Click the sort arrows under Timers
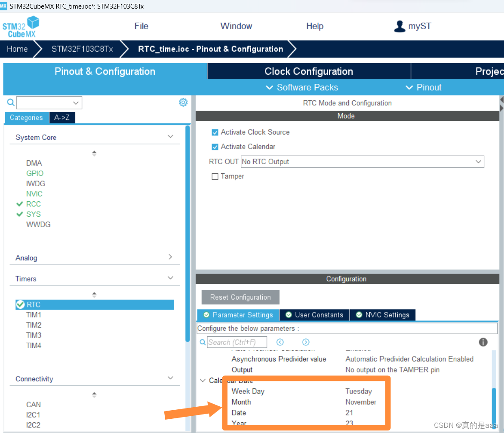This screenshot has height=433, width=504. [94, 295]
